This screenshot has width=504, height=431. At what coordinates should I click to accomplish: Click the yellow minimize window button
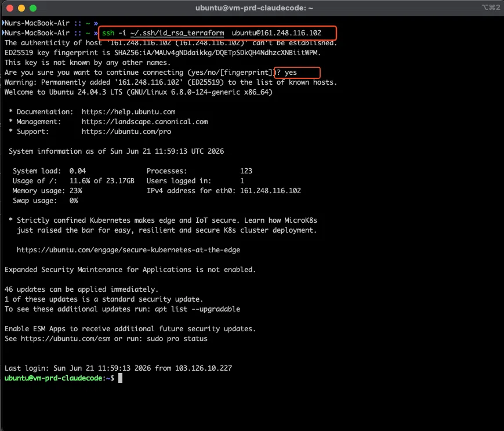coord(21,8)
